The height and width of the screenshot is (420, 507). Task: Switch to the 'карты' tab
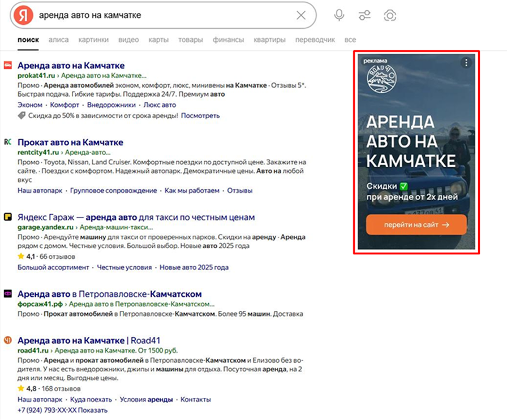click(158, 40)
